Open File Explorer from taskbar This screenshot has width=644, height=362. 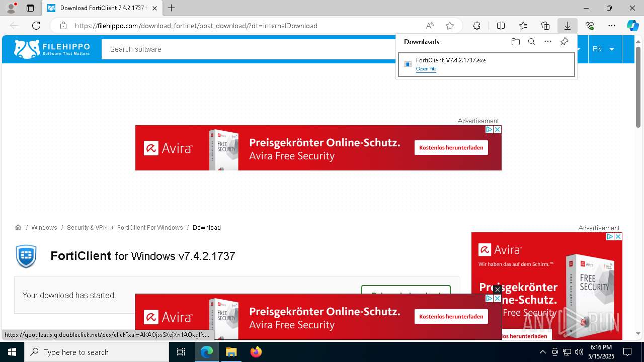point(231,352)
